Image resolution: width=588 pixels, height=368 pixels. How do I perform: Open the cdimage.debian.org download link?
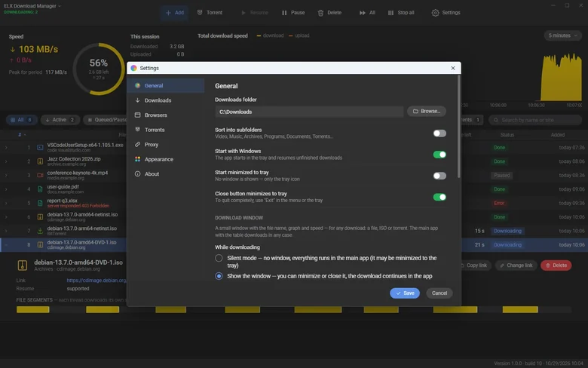coord(96,281)
